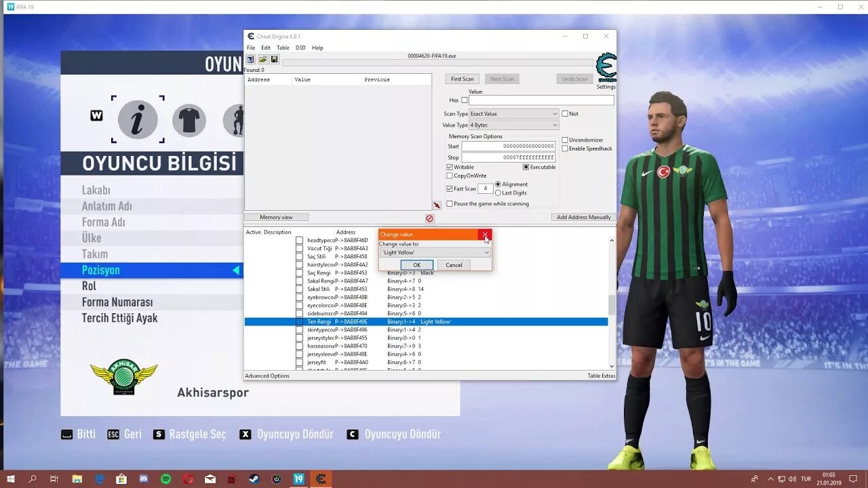The height and width of the screenshot is (488, 868).
Task: Open the Table menu
Action: [x=283, y=48]
